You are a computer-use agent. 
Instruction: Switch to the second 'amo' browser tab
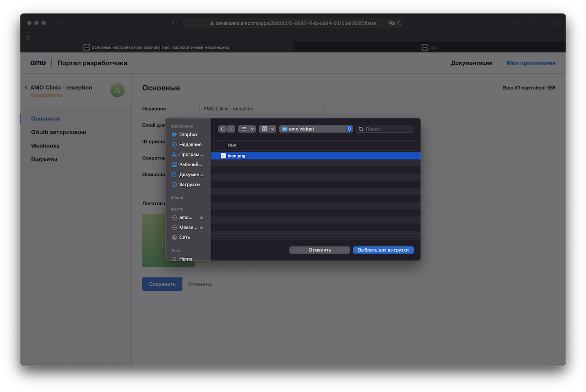(x=429, y=47)
